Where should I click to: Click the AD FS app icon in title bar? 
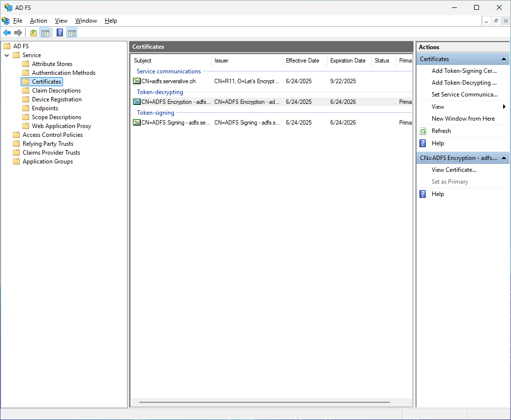pyautogui.click(x=8, y=7)
